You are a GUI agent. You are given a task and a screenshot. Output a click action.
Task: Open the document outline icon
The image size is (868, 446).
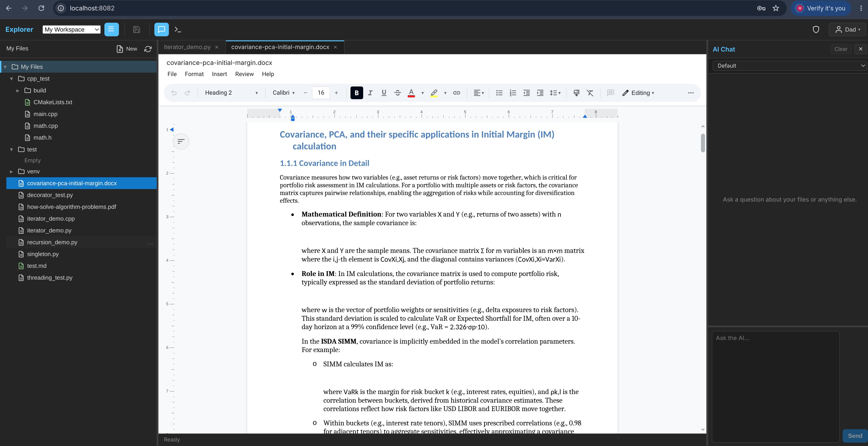(x=181, y=141)
